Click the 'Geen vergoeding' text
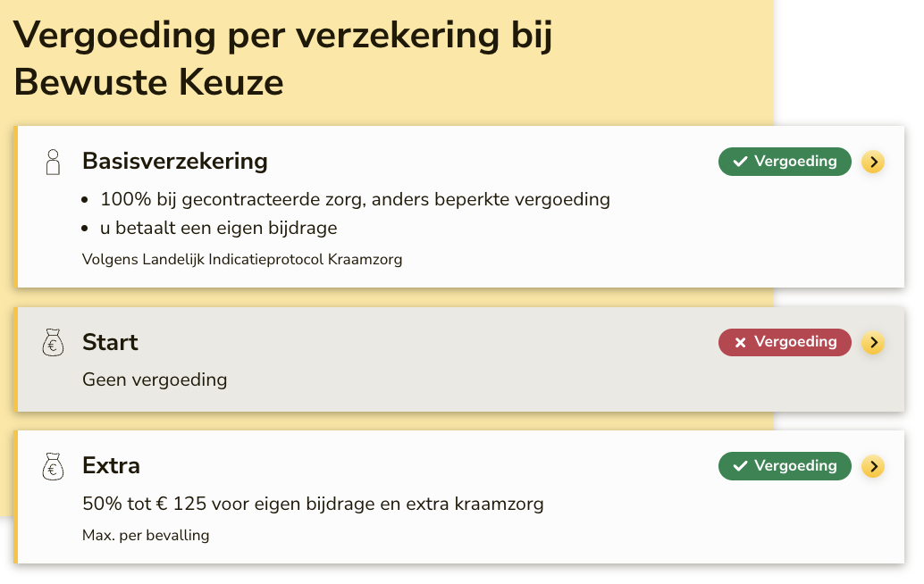The height and width of the screenshot is (584, 924). [155, 380]
